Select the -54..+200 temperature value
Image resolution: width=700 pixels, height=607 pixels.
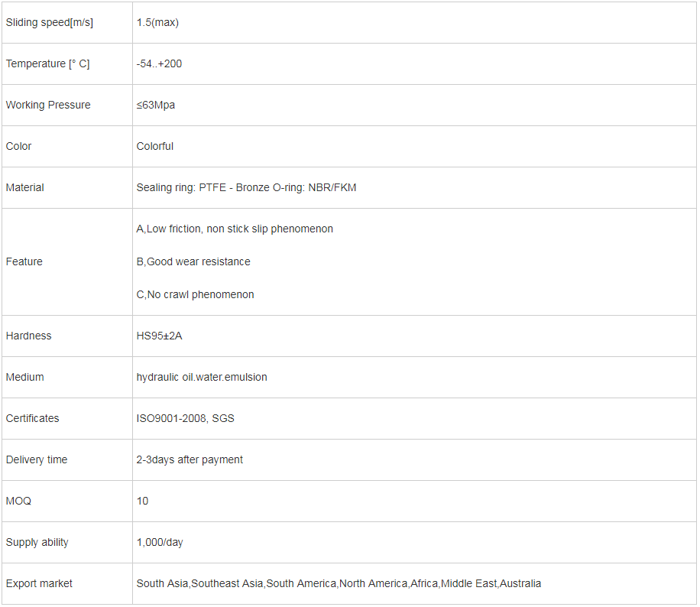(x=159, y=64)
